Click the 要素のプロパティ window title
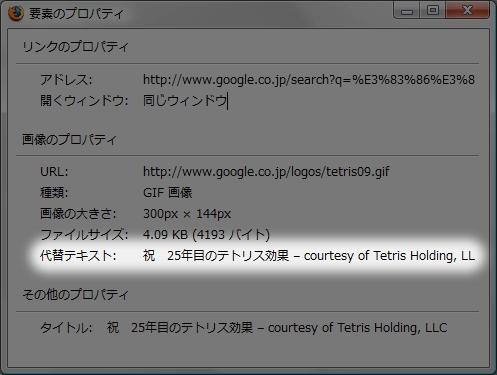 click(x=76, y=14)
